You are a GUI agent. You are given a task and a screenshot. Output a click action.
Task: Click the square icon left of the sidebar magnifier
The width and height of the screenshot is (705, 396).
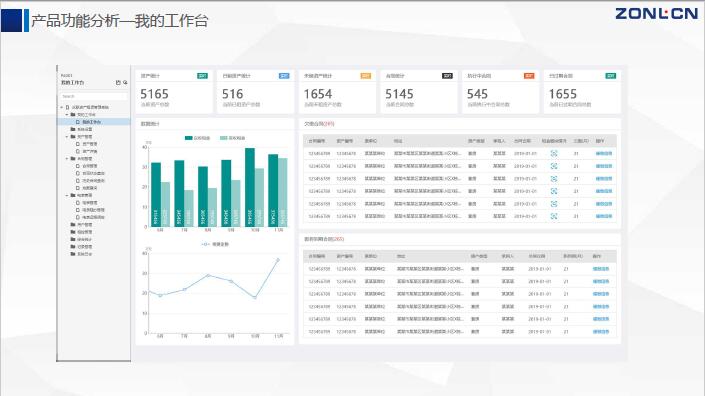118,83
